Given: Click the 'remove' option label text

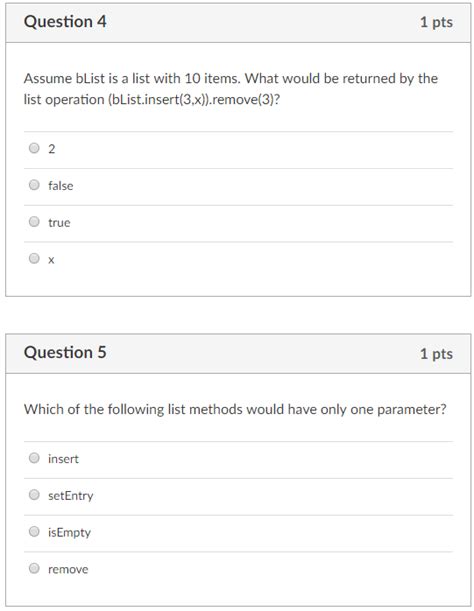Looking at the screenshot, I should (x=68, y=569).
